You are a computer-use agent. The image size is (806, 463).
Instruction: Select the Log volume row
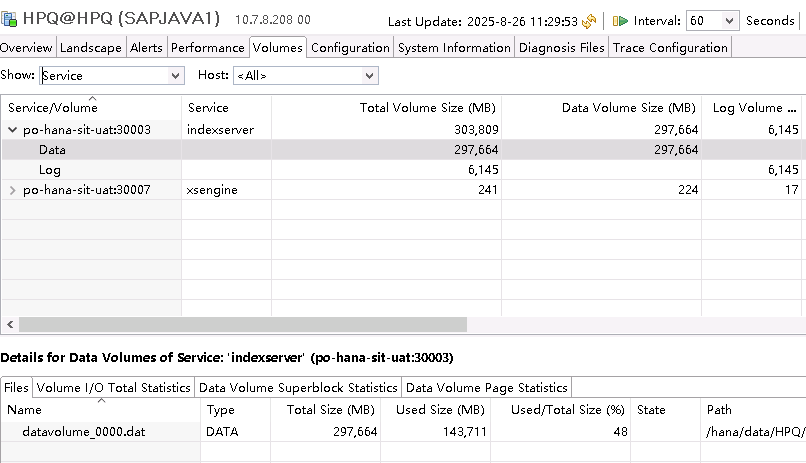coord(50,170)
